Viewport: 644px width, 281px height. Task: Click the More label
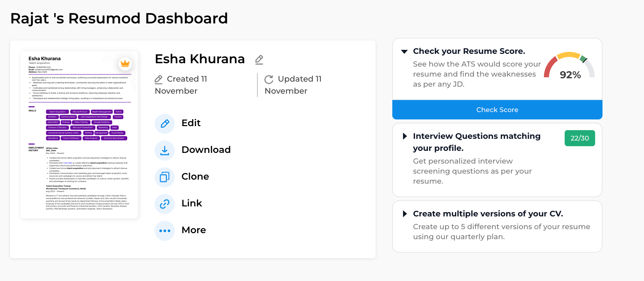click(x=194, y=230)
